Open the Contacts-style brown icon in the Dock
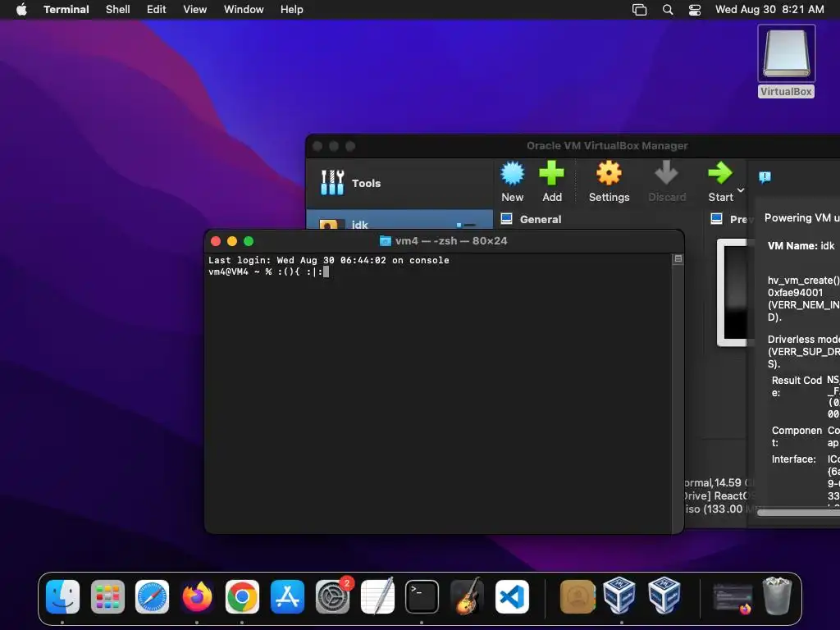This screenshot has height=630, width=840. tap(578, 597)
